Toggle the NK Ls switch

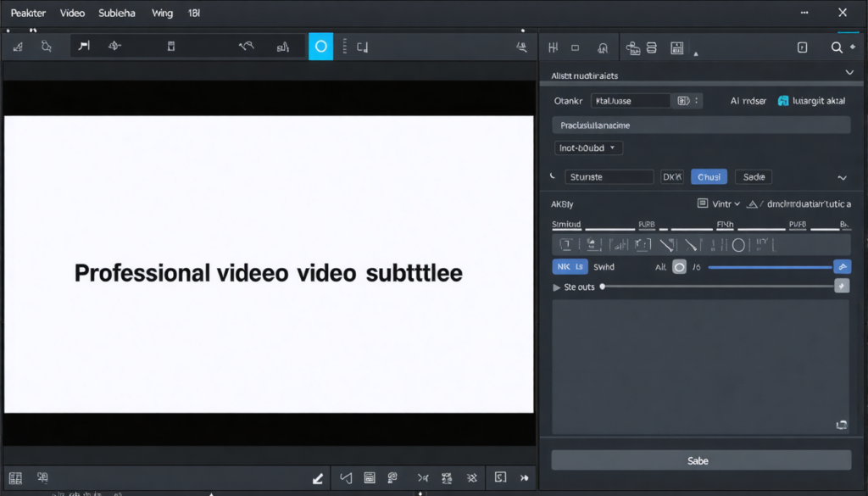coord(569,266)
